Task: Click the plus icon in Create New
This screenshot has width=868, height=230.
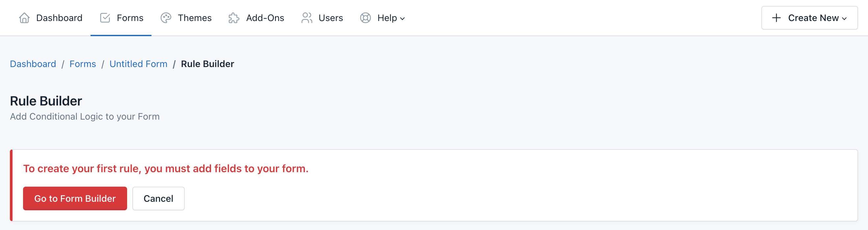Action: (x=776, y=18)
